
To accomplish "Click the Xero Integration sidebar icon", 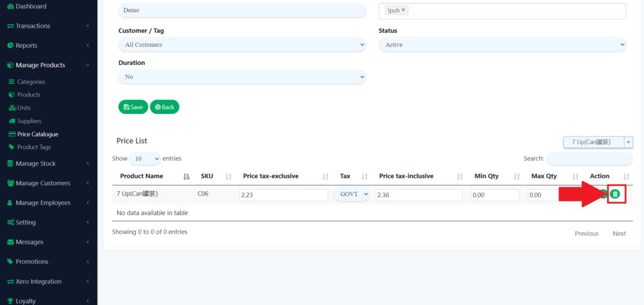I will 10,282.
